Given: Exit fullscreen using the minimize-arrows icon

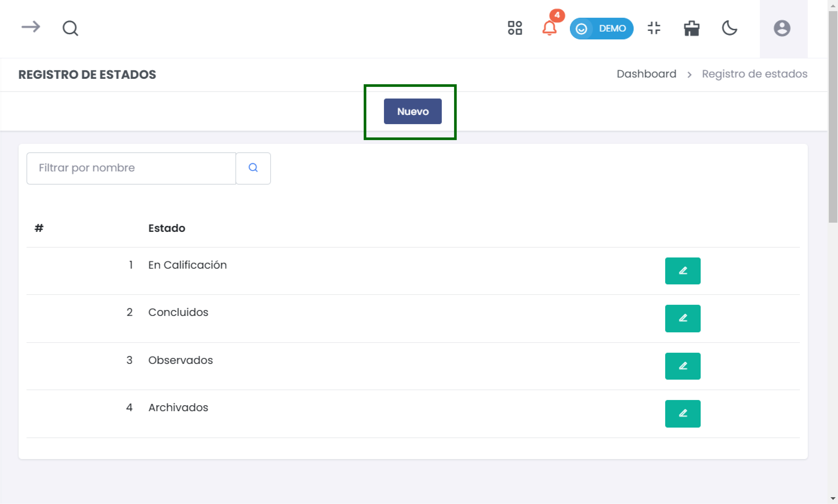Looking at the screenshot, I should point(654,28).
